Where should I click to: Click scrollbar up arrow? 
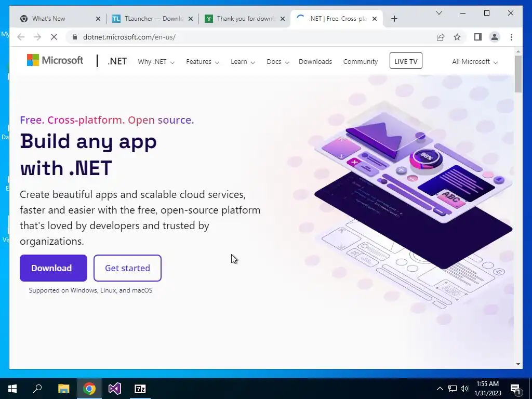[518, 51]
